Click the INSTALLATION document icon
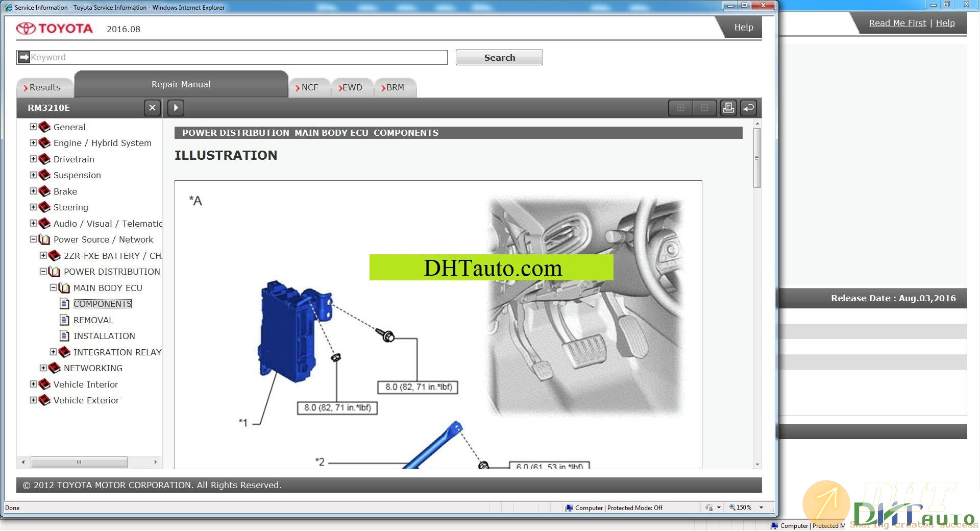Viewport: 980px width, 531px height. [x=64, y=336]
